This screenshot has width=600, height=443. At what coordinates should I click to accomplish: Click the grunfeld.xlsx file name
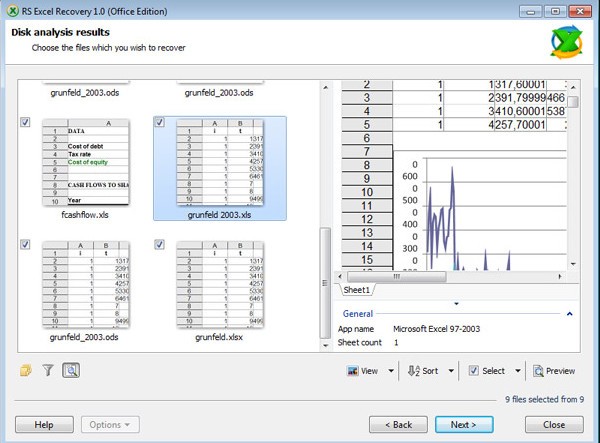pyautogui.click(x=219, y=337)
